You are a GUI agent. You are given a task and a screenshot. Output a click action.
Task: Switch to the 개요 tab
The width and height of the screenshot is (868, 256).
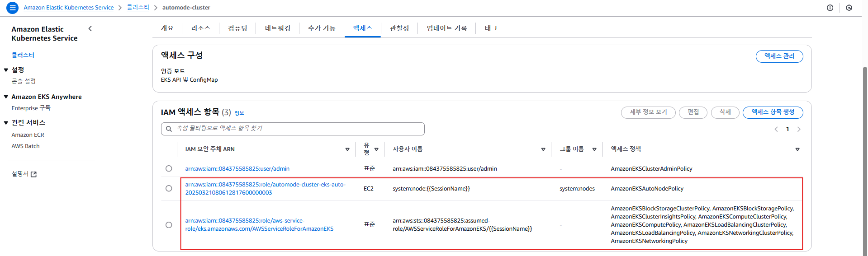click(167, 28)
